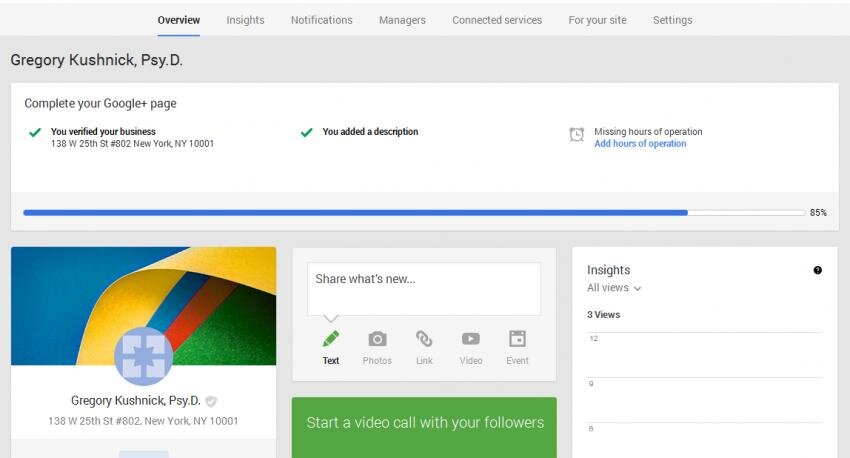This screenshot has width=850, height=458.
Task: Click the green checkmark beside verified business
Action: (x=35, y=132)
